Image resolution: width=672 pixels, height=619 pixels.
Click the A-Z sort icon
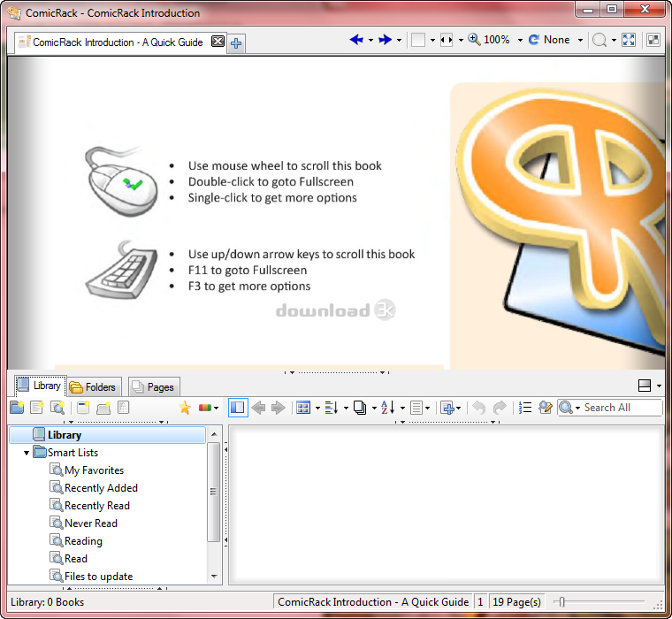388,408
